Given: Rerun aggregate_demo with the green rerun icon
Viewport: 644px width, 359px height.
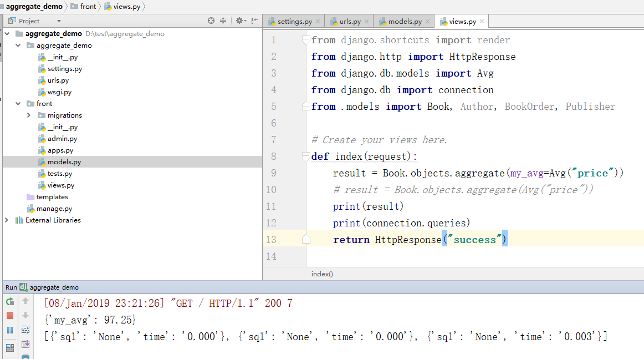Looking at the screenshot, I should [x=10, y=302].
